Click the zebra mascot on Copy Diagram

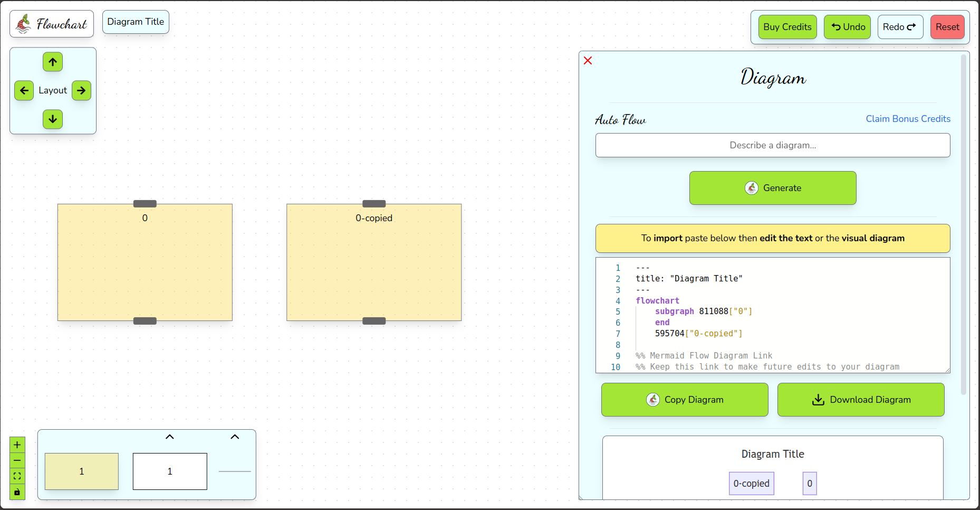pos(654,400)
